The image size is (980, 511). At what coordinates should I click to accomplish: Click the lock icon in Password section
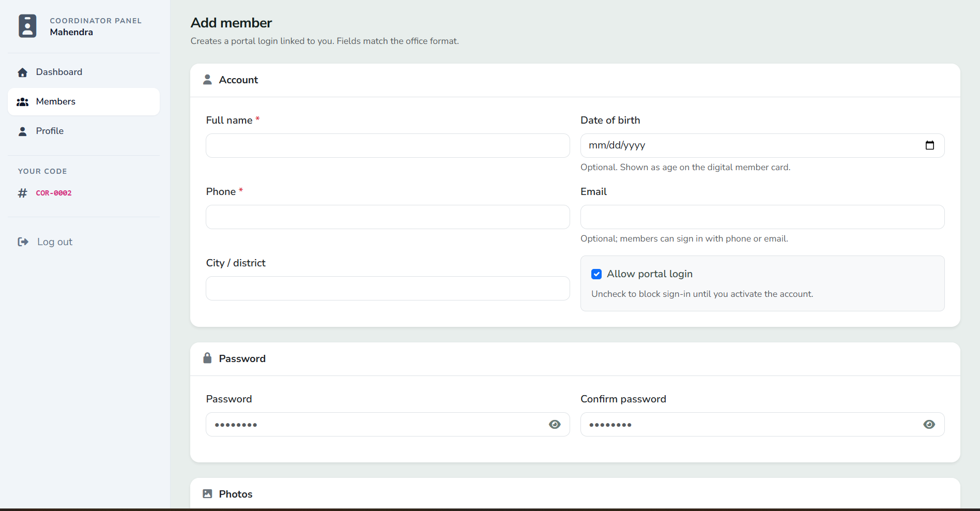click(x=207, y=358)
